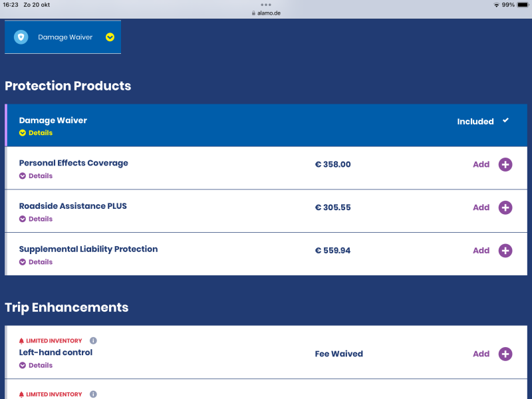Toggle the Damage Waiver Included checkmark

click(x=505, y=120)
